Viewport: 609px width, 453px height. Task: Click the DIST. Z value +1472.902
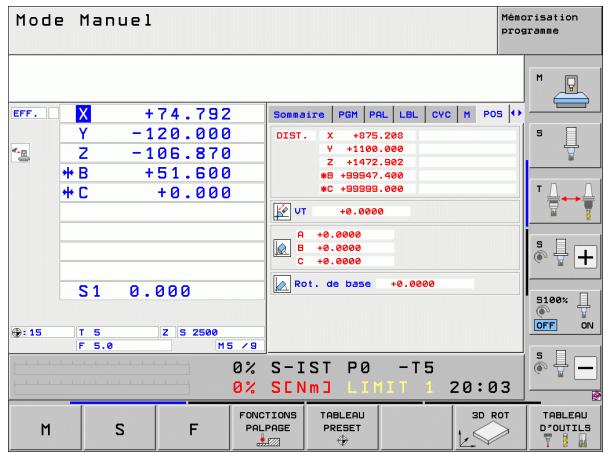[x=375, y=162]
